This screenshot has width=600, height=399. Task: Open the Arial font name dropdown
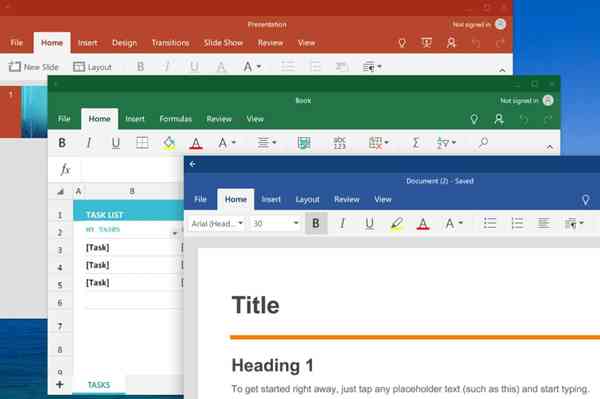click(x=217, y=223)
